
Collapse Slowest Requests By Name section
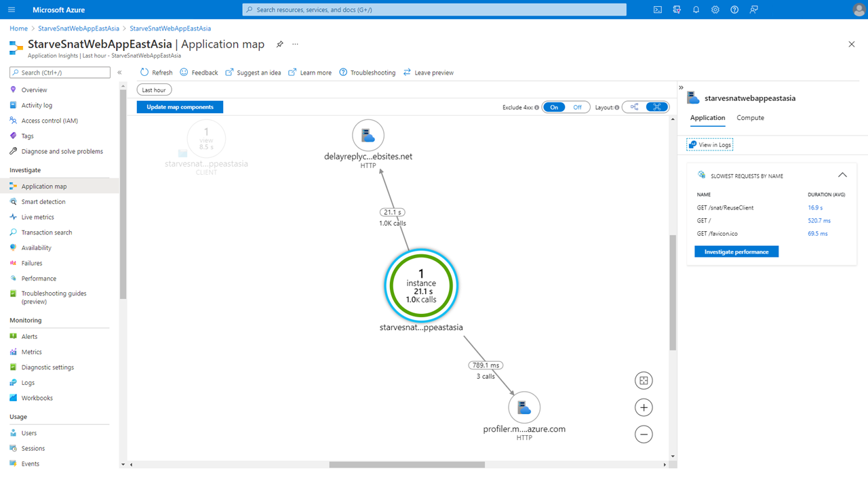[842, 175]
